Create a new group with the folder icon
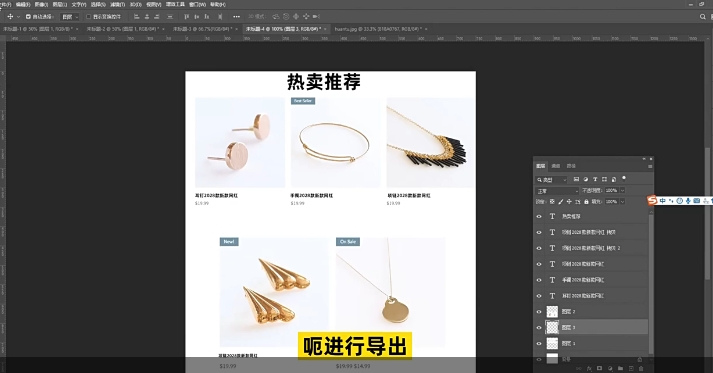This screenshot has height=373, width=713. (x=620, y=368)
